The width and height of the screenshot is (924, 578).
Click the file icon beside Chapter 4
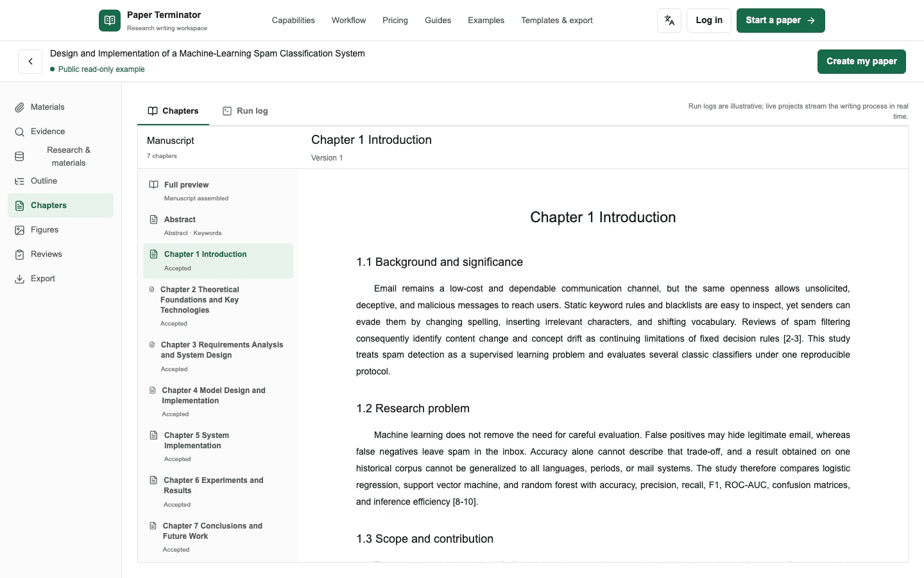point(153,390)
